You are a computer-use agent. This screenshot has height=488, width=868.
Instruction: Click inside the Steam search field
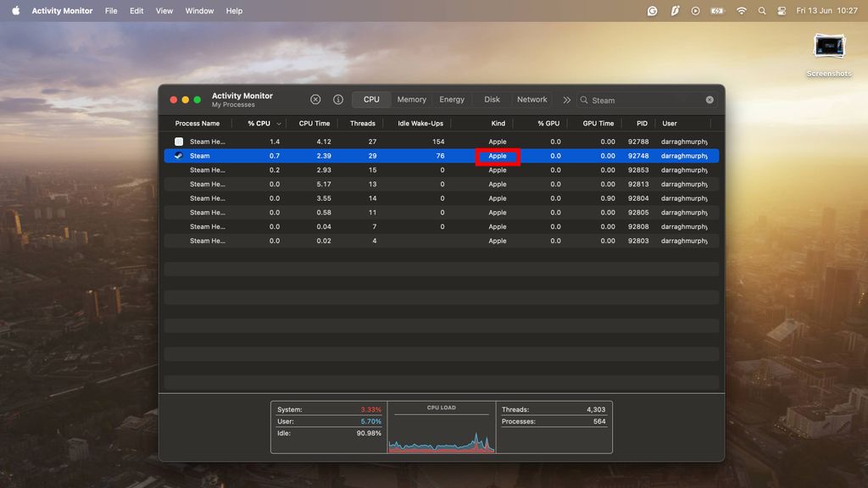coord(627,99)
